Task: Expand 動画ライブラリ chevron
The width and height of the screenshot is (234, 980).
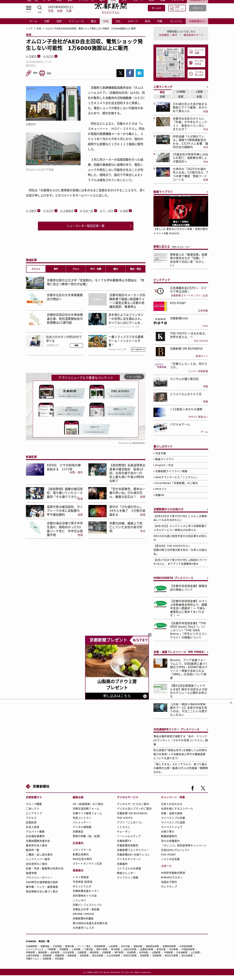Action: point(207,192)
